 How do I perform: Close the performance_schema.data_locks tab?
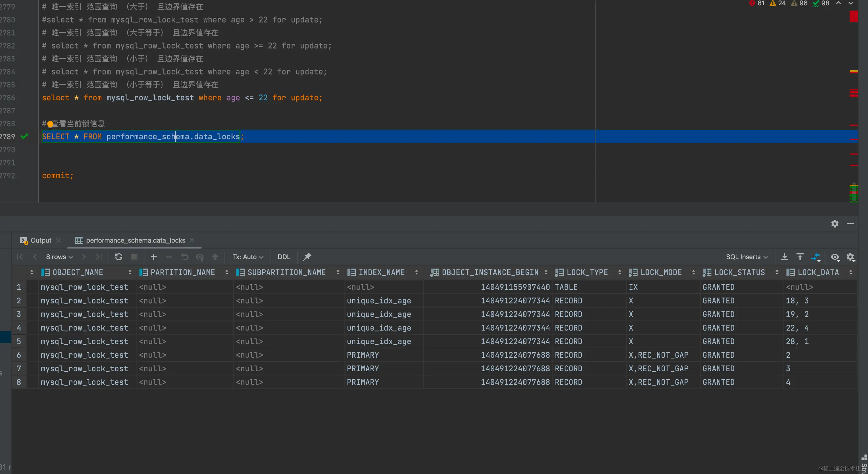(x=192, y=240)
